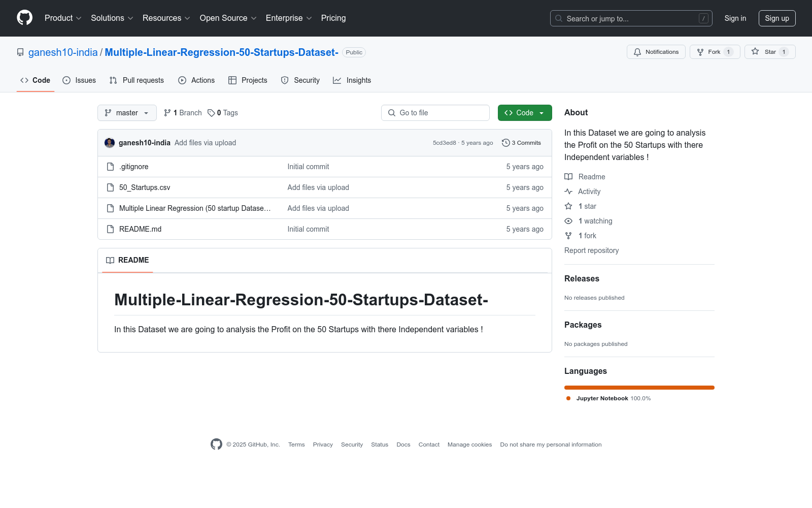Click the Jupyter Notebook orange language dot
Viewport: 812px width, 508px height.
568,398
